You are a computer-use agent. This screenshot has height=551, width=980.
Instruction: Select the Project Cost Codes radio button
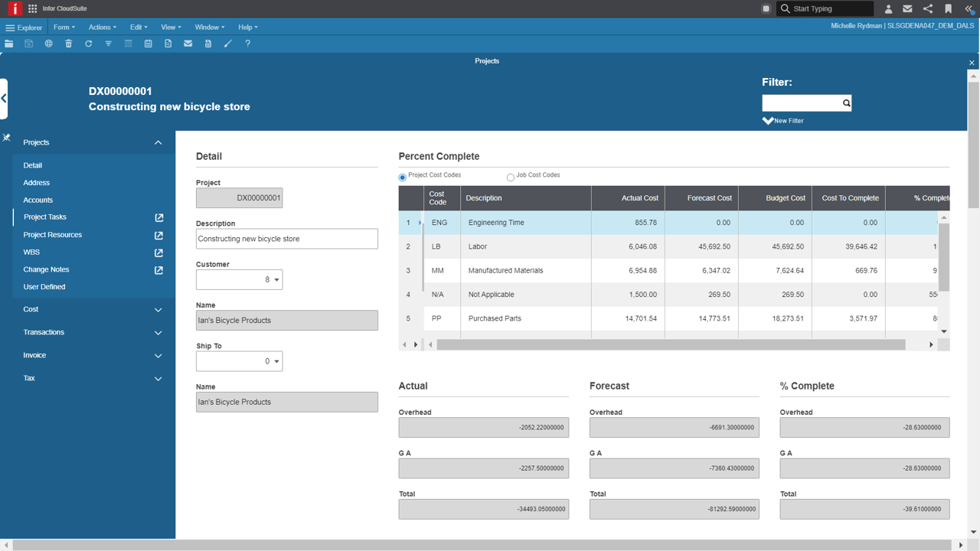pos(402,177)
